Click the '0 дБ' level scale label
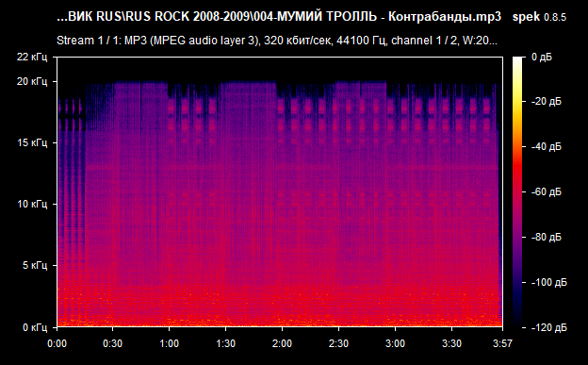 (542, 58)
